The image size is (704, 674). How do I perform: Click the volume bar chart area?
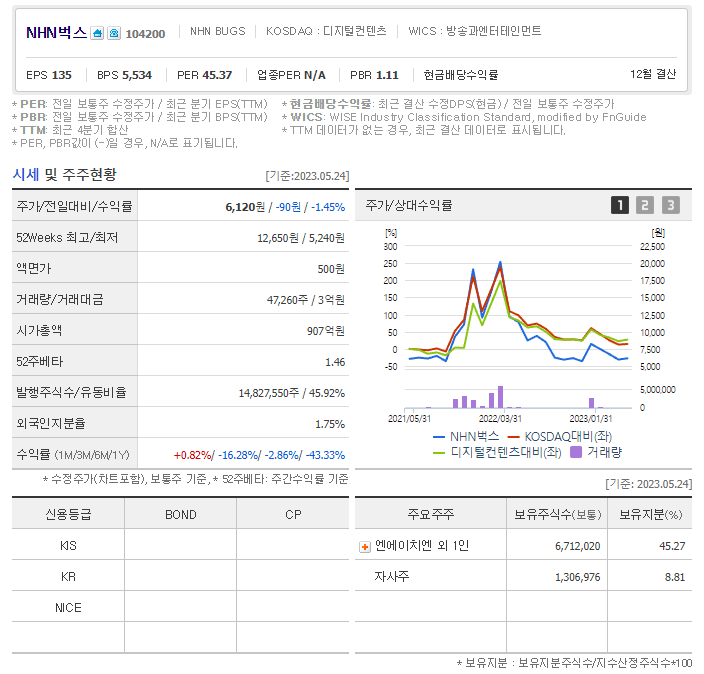tap(518, 397)
